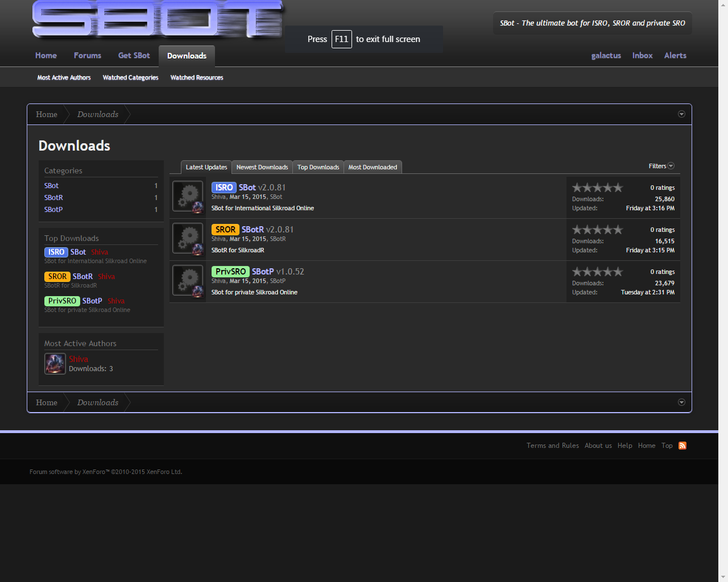Click 'Friday at 3:16 PM' updated time
The image size is (728, 582).
[x=650, y=208]
